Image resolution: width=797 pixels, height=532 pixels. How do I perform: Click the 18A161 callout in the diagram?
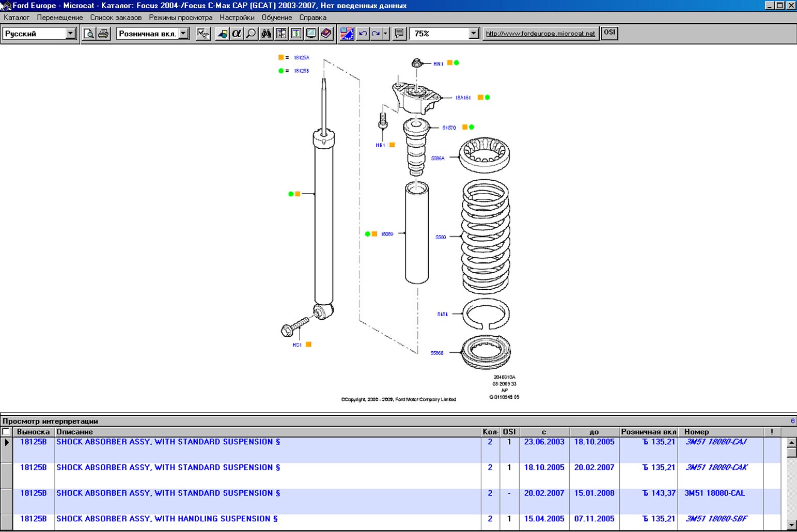[x=463, y=98]
